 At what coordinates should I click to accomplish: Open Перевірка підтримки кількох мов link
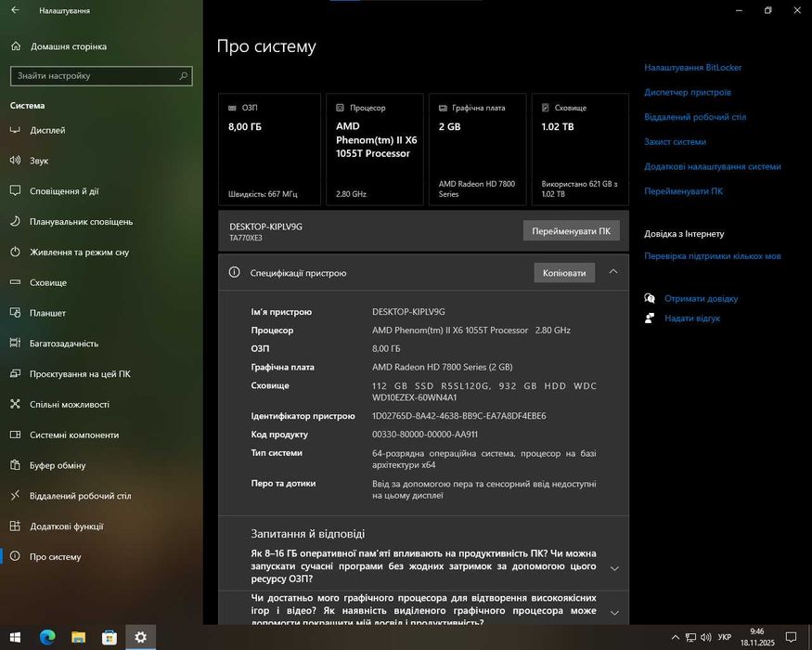712,255
